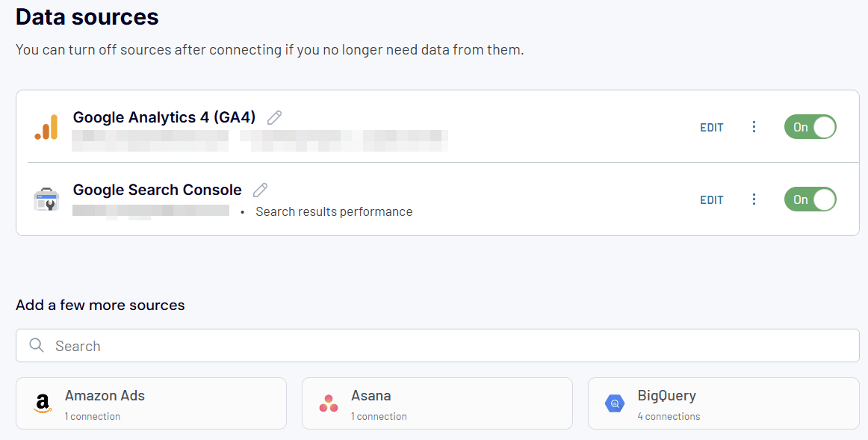Click the search magnifier icon
Image resolution: width=868 pixels, height=440 pixels.
click(x=37, y=345)
